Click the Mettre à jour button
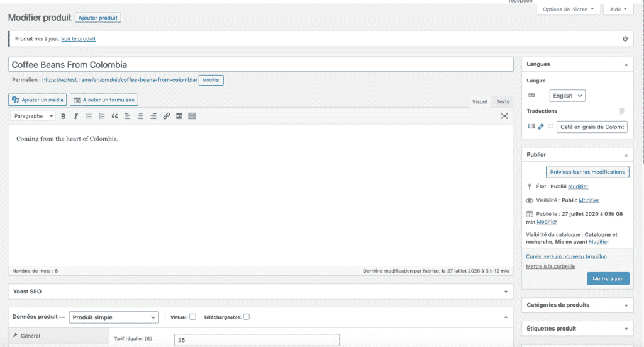The height and width of the screenshot is (347, 644). tap(608, 279)
